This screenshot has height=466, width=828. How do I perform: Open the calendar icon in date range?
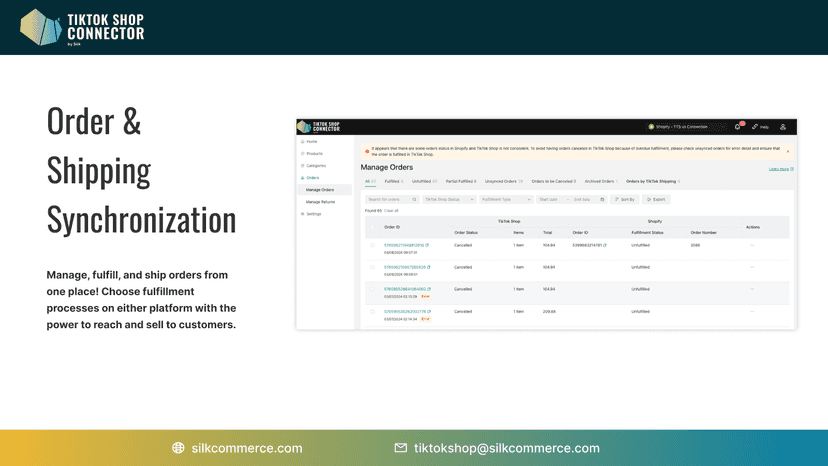602,200
